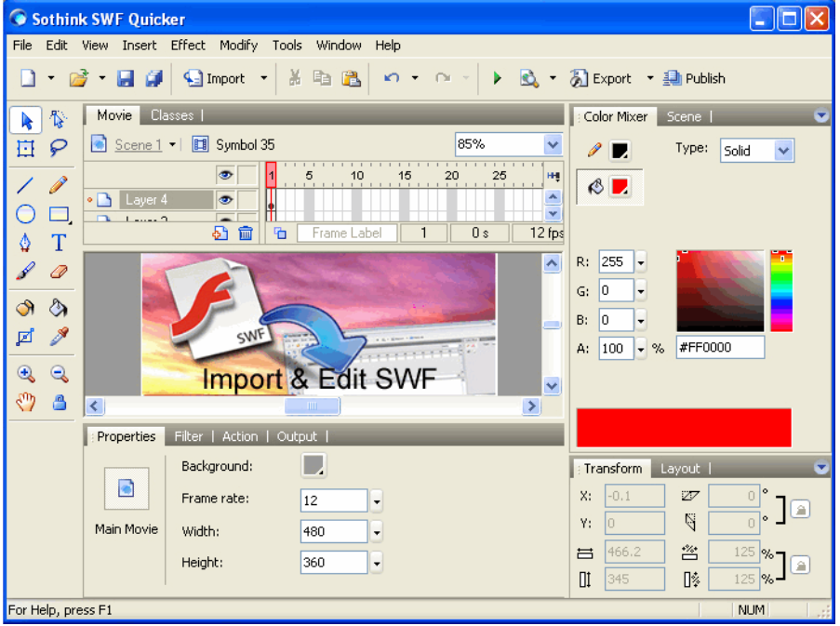Select the Hand pan tool
This screenshot has height=626, width=840.
tap(26, 402)
